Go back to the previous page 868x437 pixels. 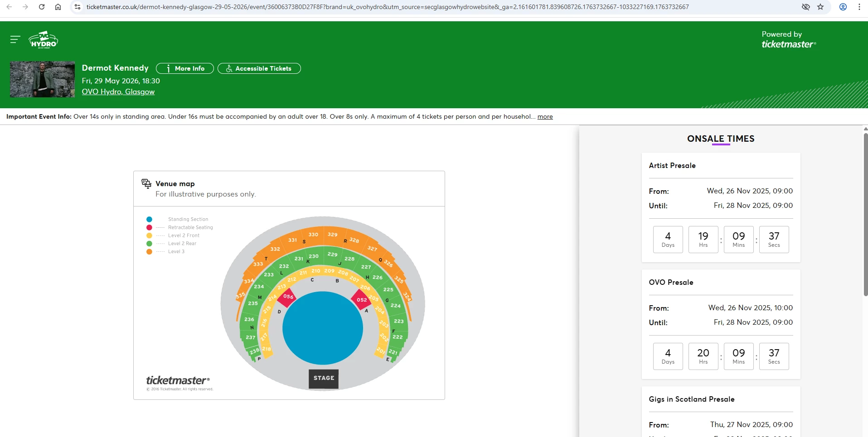9,7
